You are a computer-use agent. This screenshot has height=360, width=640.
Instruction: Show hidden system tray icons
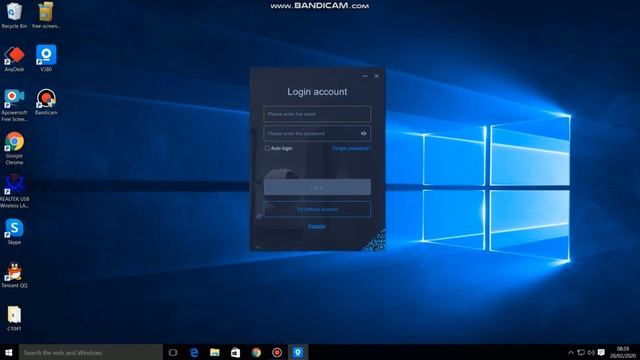point(571,353)
